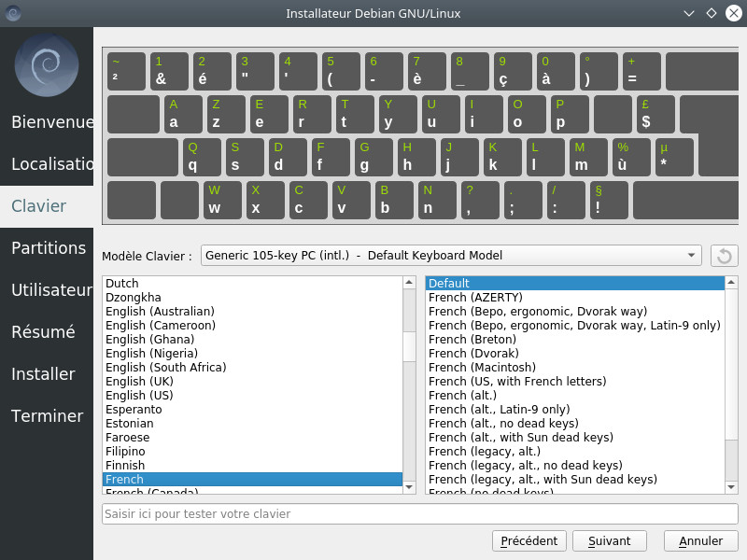Choose French (AZERTY) variant

point(475,297)
